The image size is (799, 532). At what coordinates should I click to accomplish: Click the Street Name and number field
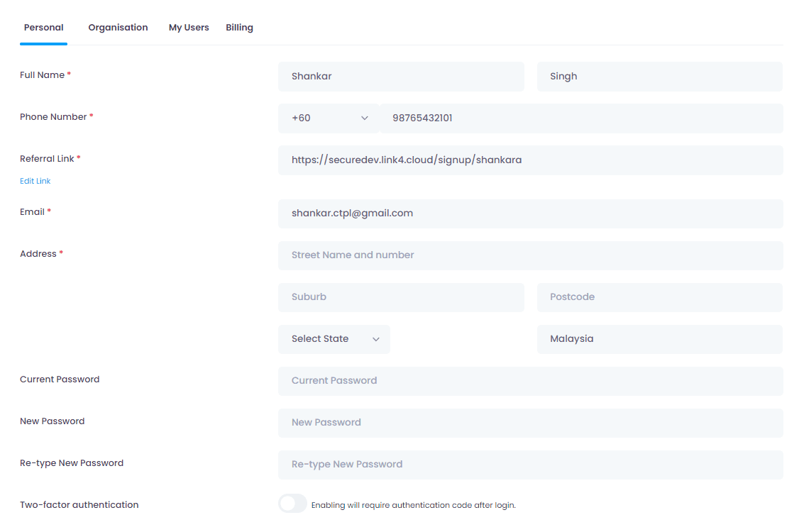530,255
